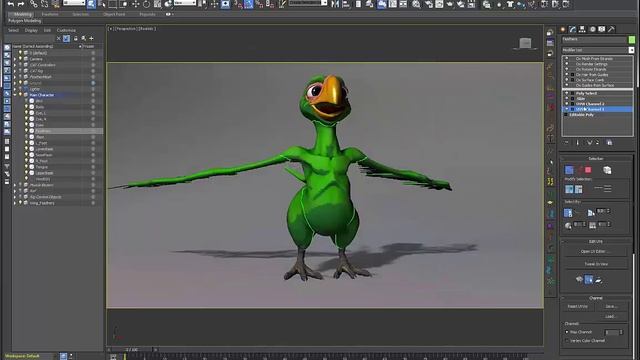Open the Customize menu in the scene explorer
640x360 pixels.
[x=66, y=30]
